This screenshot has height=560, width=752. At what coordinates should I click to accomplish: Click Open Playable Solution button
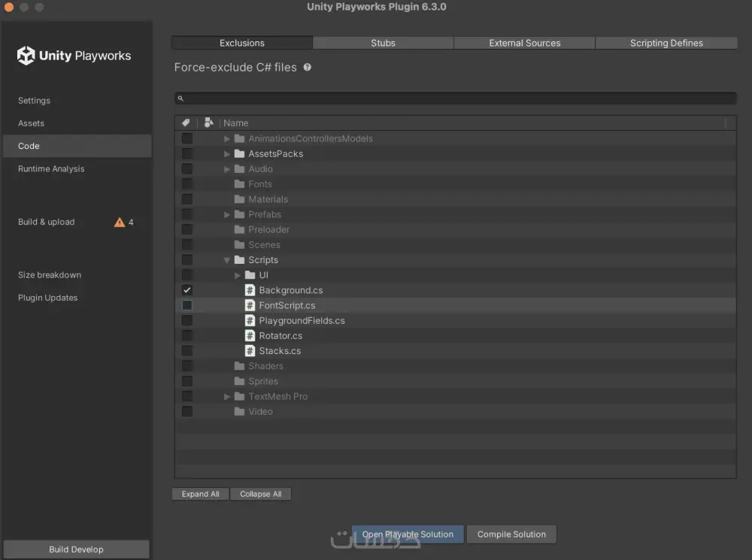click(408, 534)
